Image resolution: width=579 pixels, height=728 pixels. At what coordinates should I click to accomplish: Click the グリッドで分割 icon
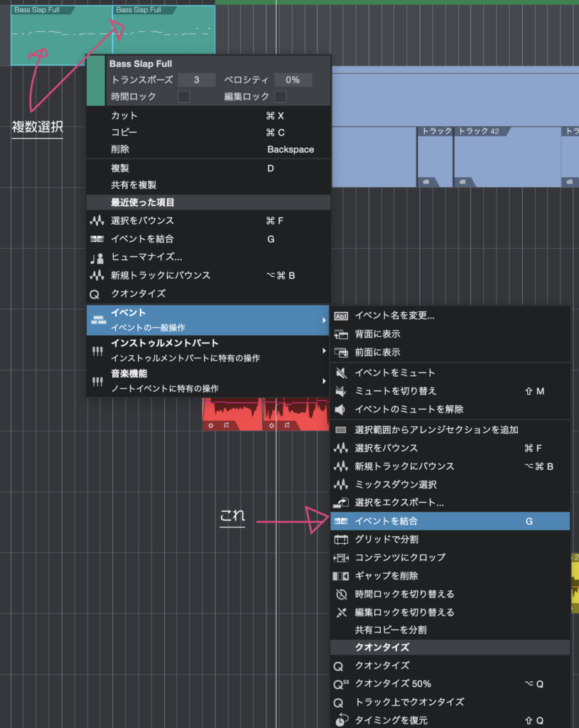point(340,540)
